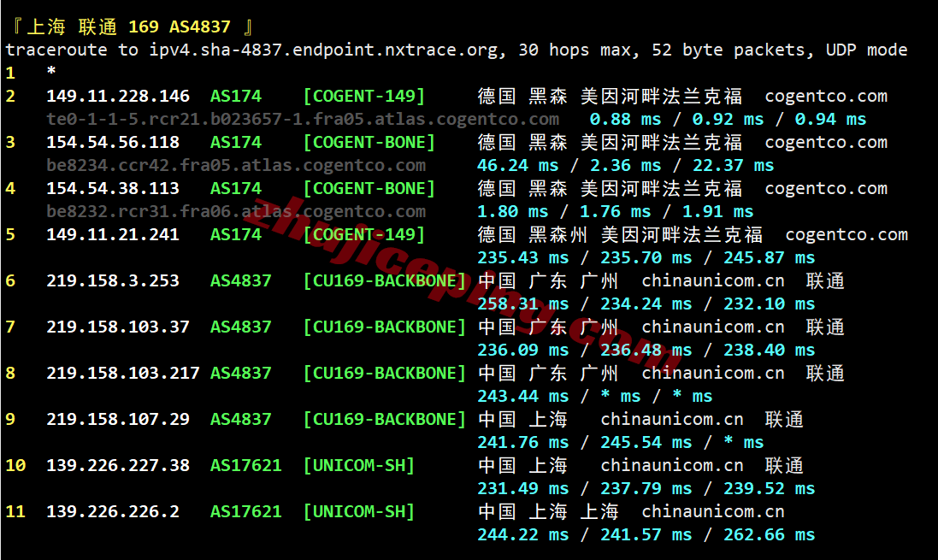
Task: Click hostname be8232.rcr31.fra06.atlas.cogentco.com
Action: click(x=236, y=211)
